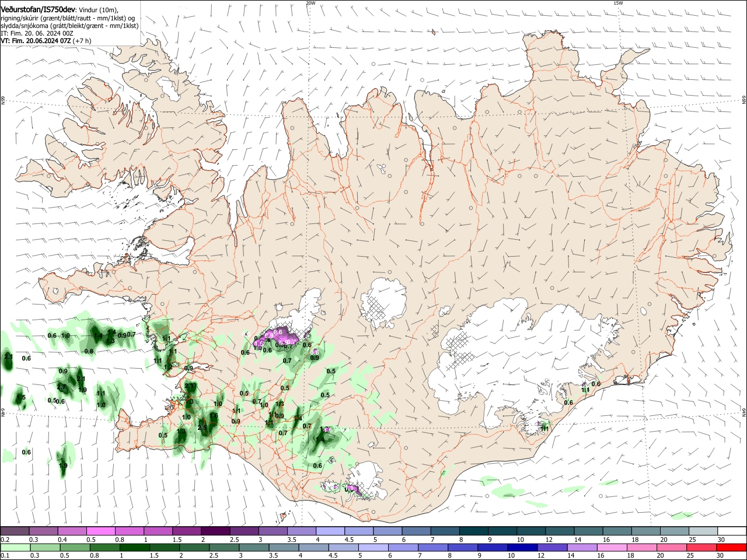Image resolution: width=747 pixels, height=560 pixels.
Task: Select the deep navy blue swatch labeled 10
Action: [x=521, y=548]
